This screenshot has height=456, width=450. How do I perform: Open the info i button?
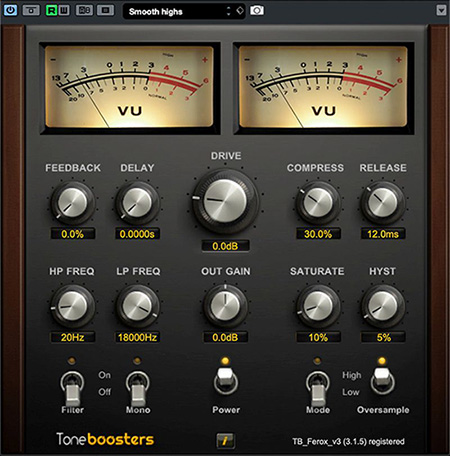click(225, 441)
